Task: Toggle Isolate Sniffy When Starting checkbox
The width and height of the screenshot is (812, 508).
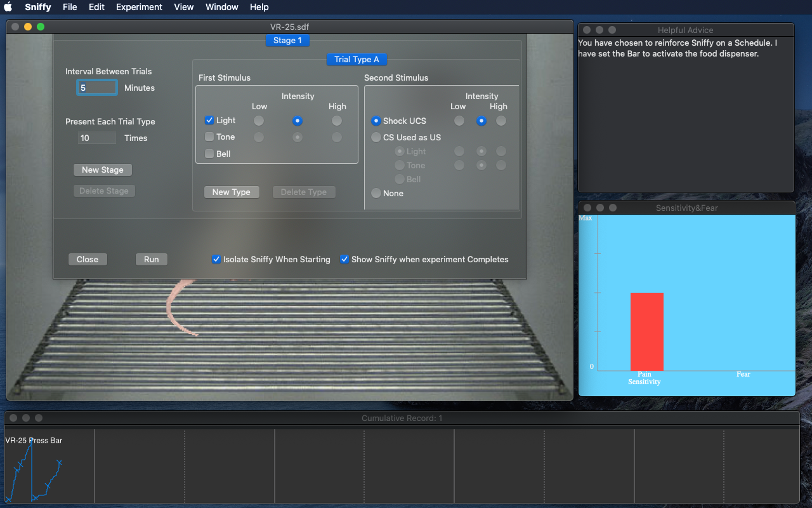Action: pyautogui.click(x=216, y=259)
